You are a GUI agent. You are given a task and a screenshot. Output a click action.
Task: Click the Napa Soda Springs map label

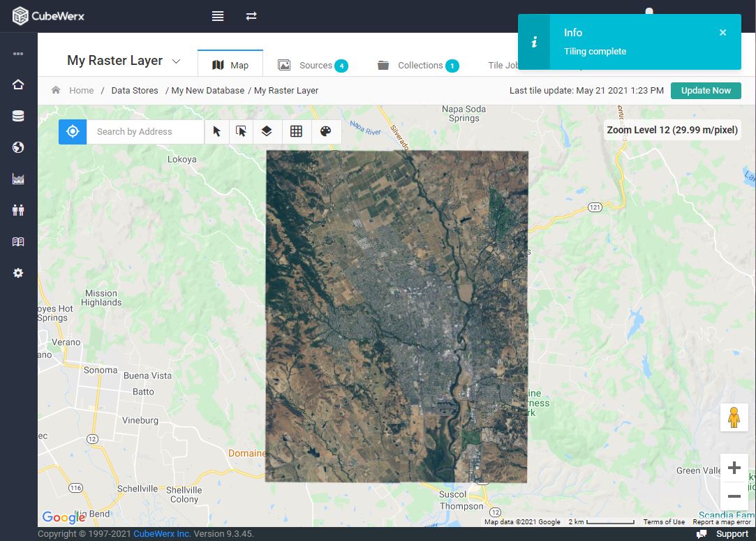pos(464,113)
